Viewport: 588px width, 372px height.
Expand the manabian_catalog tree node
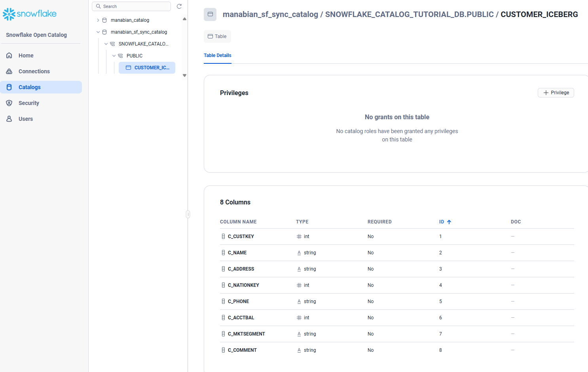click(x=98, y=20)
